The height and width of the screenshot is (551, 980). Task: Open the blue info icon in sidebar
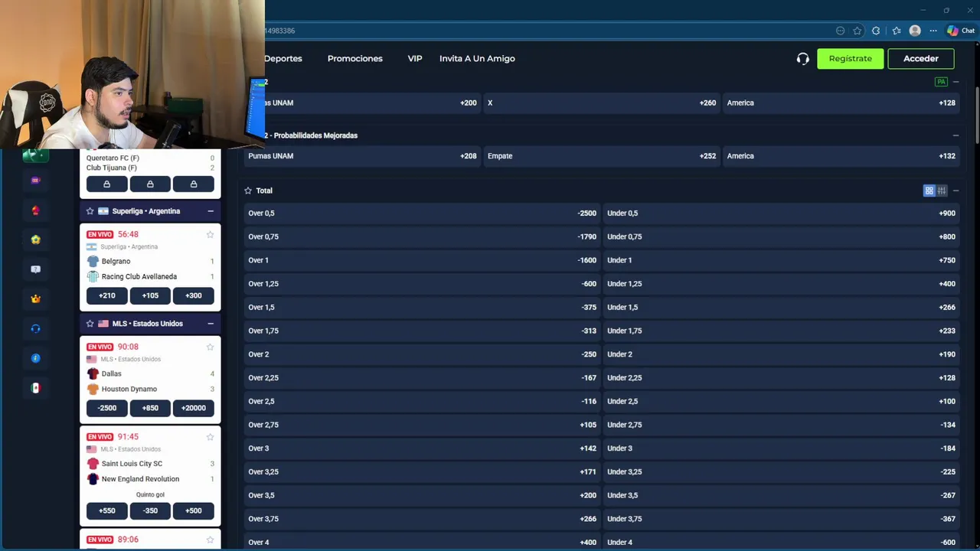click(x=35, y=358)
